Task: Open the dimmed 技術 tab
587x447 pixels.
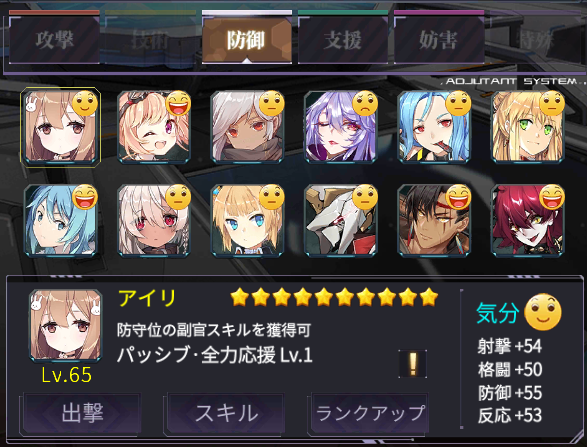Action: pyautogui.click(x=150, y=39)
